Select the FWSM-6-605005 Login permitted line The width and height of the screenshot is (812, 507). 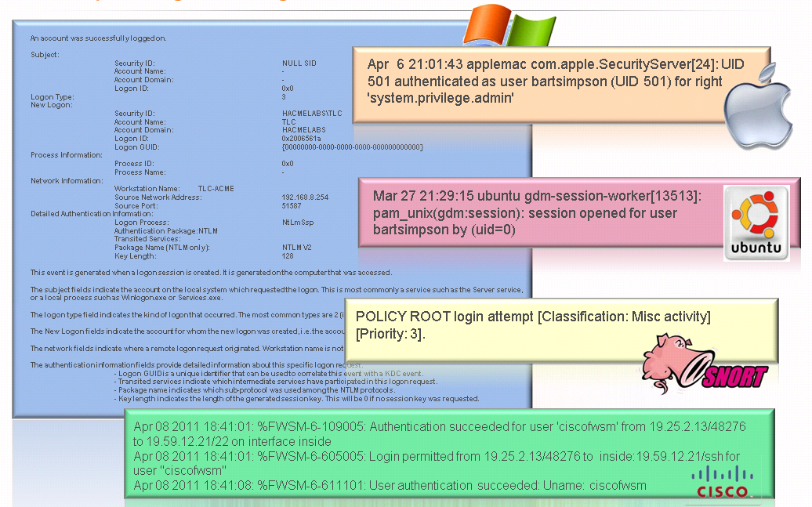(x=437, y=463)
